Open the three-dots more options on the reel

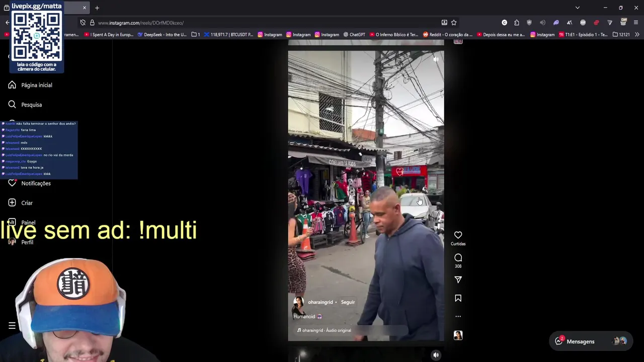458,316
